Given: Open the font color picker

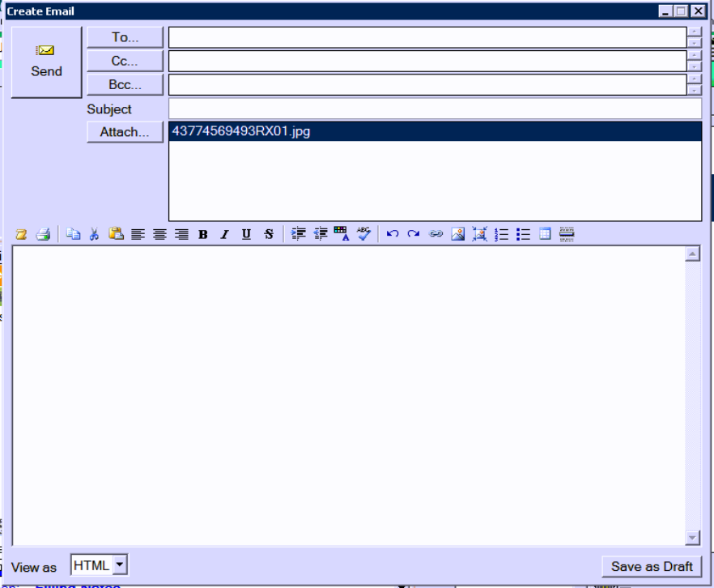Looking at the screenshot, I should point(342,234).
